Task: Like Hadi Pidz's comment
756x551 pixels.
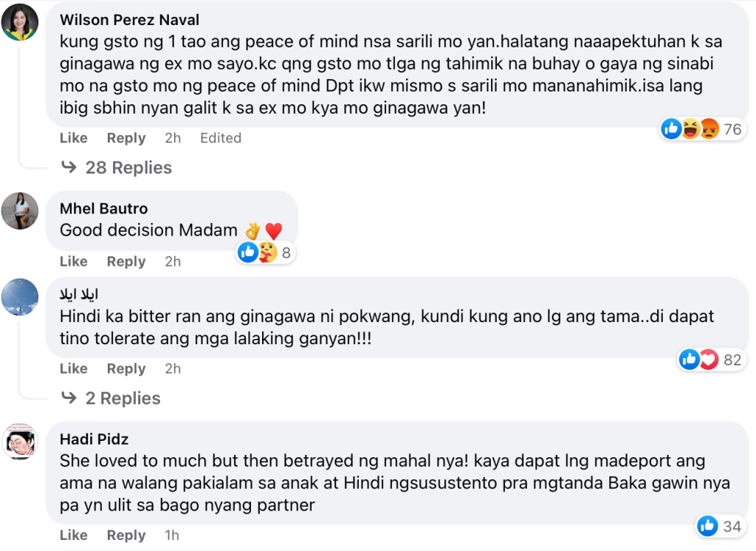Action: click(74, 535)
